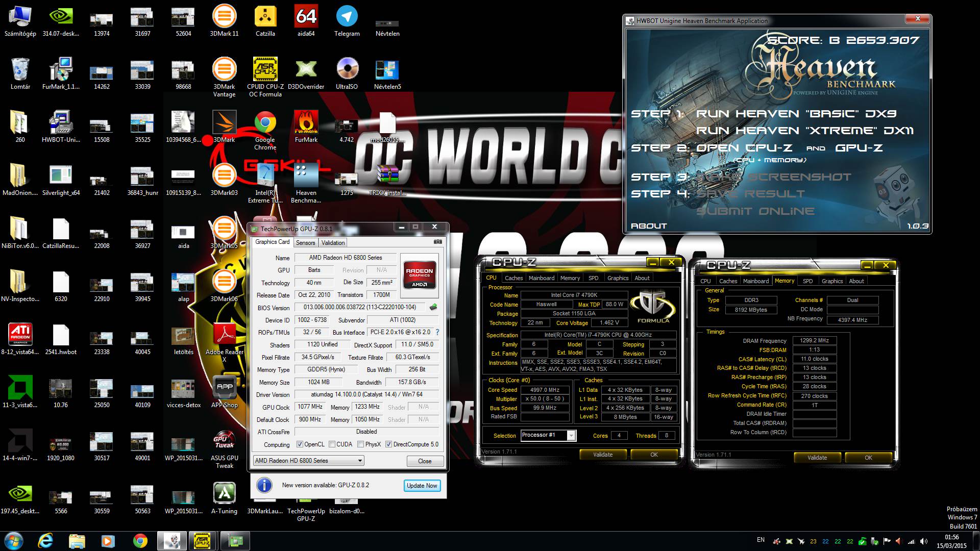This screenshot has height=551, width=980.
Task: Launch the UltraISO desktop shortcut
Action: click(x=347, y=73)
